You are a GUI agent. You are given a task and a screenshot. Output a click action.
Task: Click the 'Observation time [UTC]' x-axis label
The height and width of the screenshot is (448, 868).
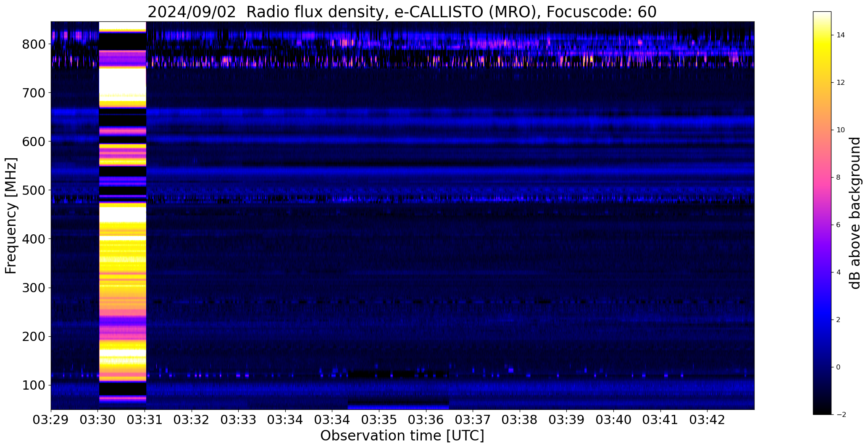coord(402,436)
